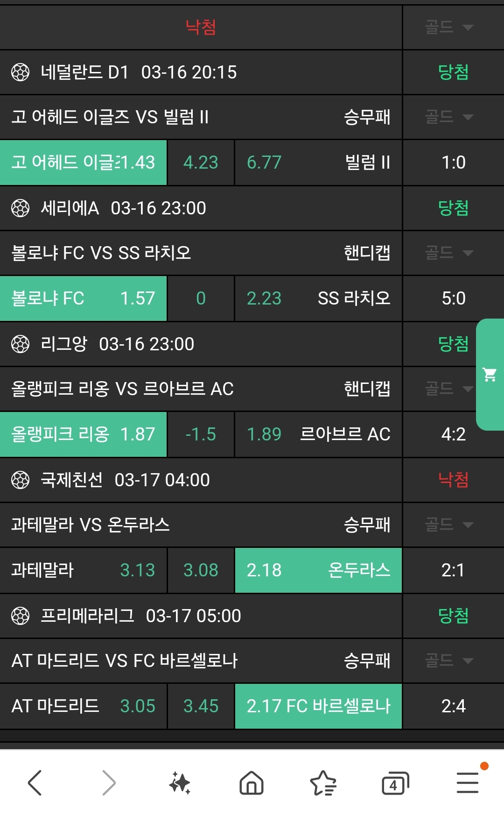Expand the 골드 dropdown beside 과테말라 VS 온두라스

(x=449, y=525)
